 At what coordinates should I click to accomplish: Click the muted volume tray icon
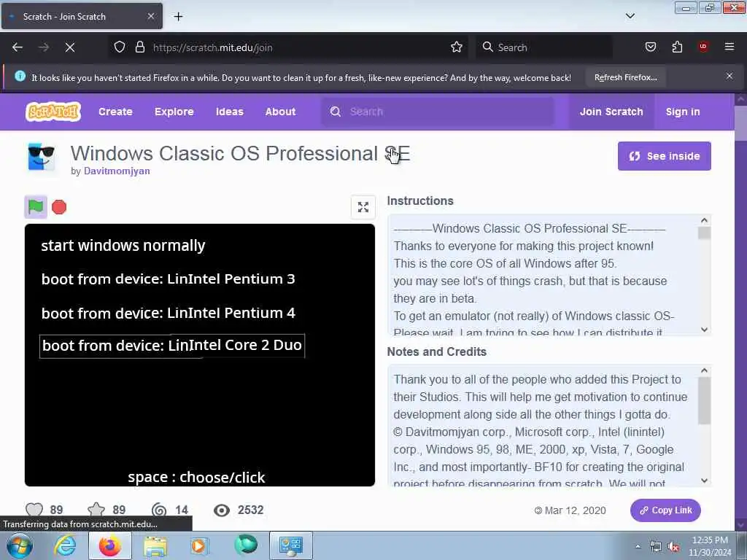pyautogui.click(x=673, y=547)
